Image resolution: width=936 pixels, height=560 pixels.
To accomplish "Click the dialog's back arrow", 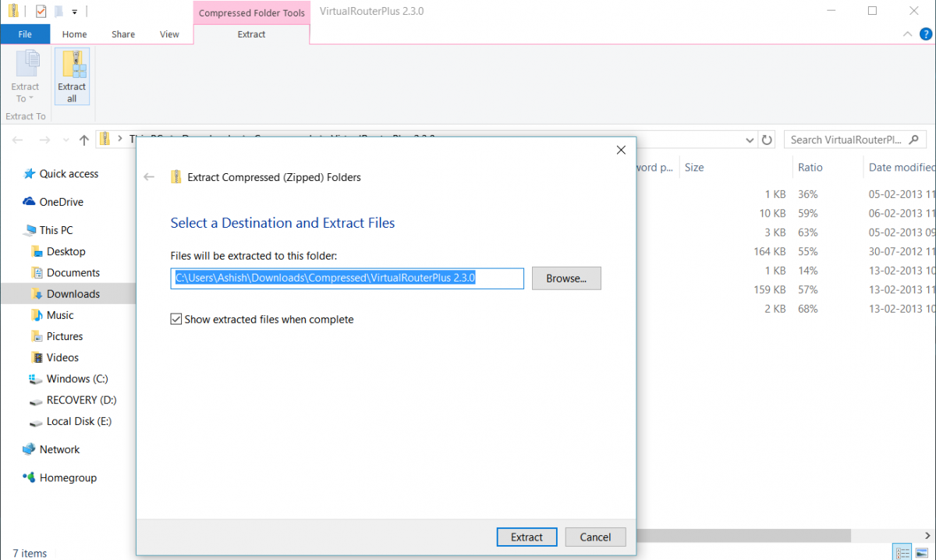I will pos(150,177).
